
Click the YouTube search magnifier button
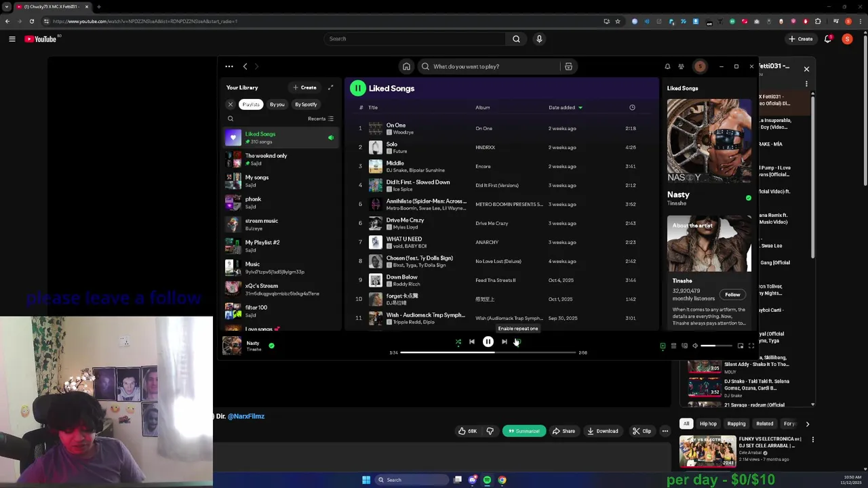click(x=516, y=39)
